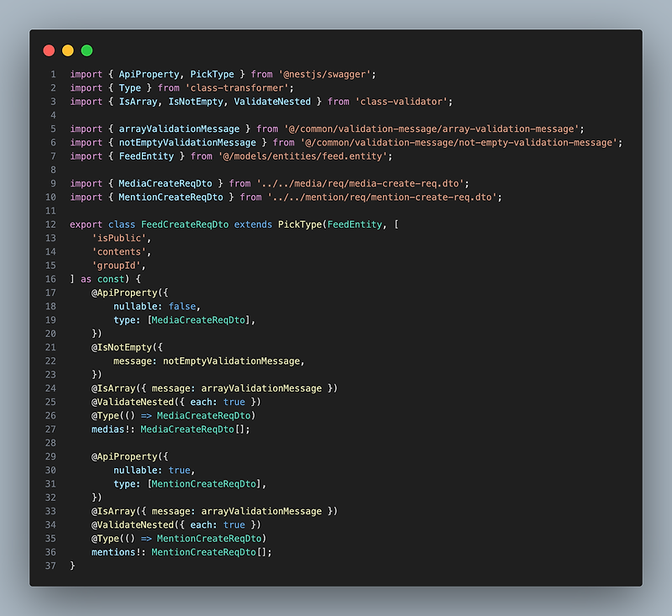Select the medias! property name on line 27
The height and width of the screenshot is (616, 672).
click(114, 429)
